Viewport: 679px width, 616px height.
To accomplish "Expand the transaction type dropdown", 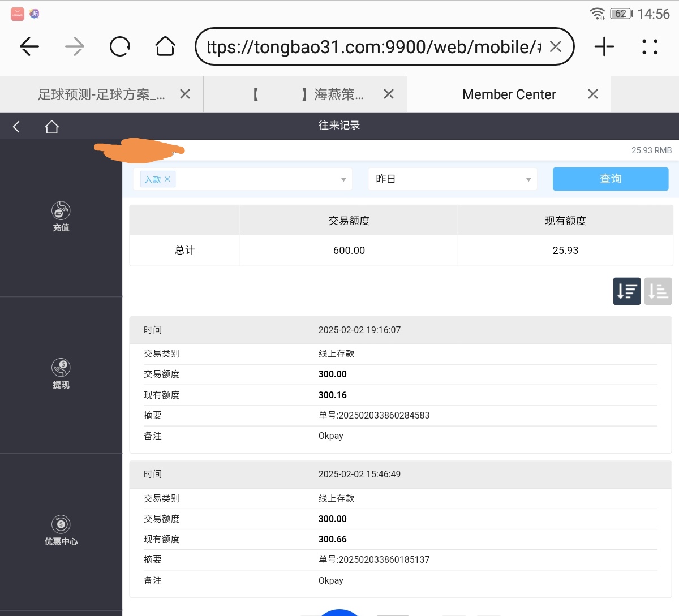I will point(343,179).
